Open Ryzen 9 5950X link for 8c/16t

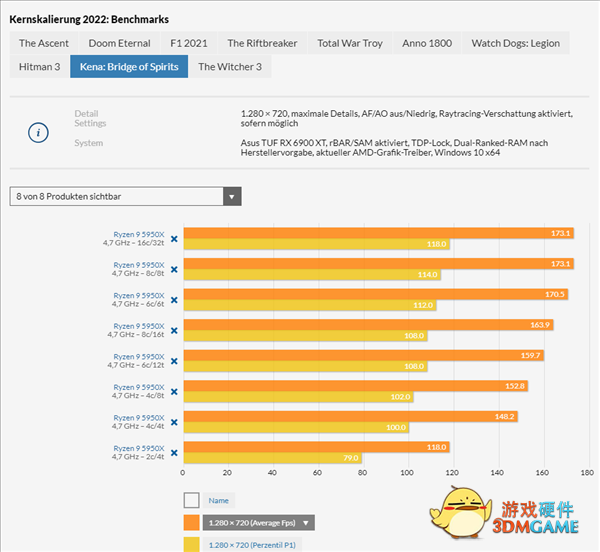[x=139, y=326]
